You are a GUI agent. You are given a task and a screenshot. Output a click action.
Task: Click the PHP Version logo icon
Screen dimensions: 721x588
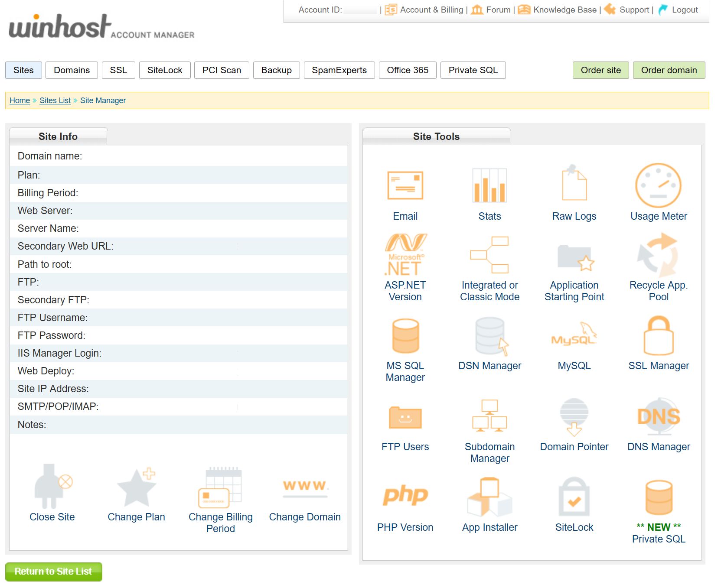click(x=405, y=496)
